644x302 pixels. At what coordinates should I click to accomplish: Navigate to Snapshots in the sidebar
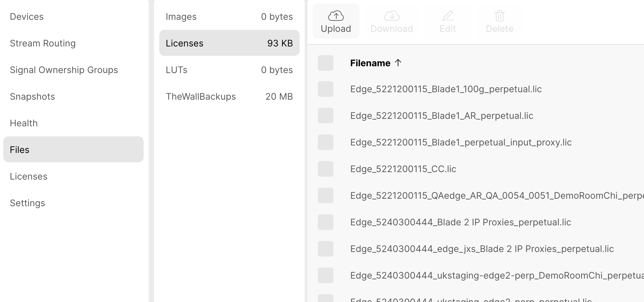pyautogui.click(x=32, y=96)
